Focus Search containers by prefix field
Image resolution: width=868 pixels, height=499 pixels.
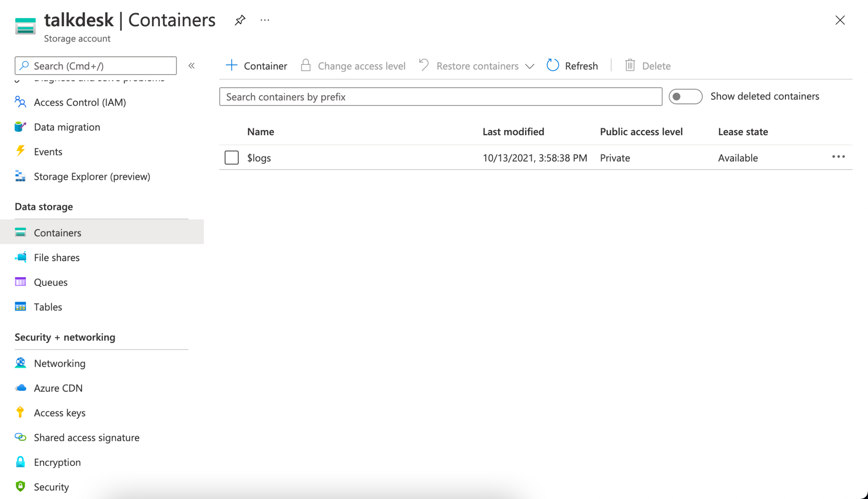tap(441, 97)
